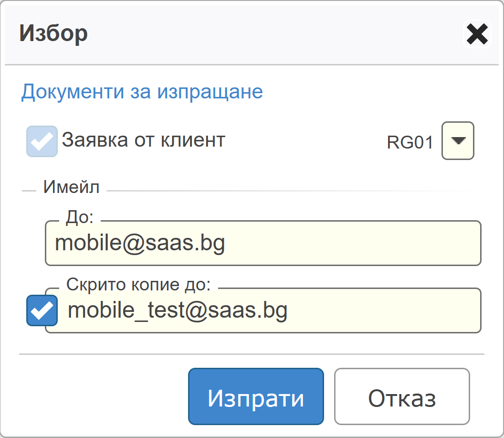Open the RG01 dropdown arrow
The image size is (504, 438).
point(458,141)
